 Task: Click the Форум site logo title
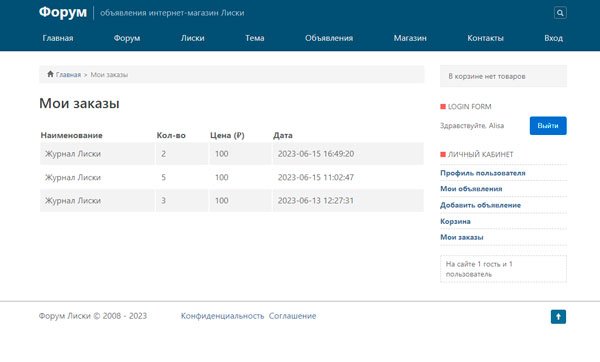pyautogui.click(x=63, y=12)
